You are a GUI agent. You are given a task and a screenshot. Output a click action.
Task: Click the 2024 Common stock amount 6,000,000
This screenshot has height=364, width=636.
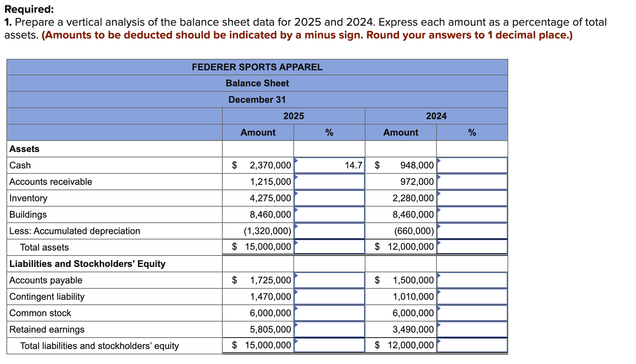(413, 313)
